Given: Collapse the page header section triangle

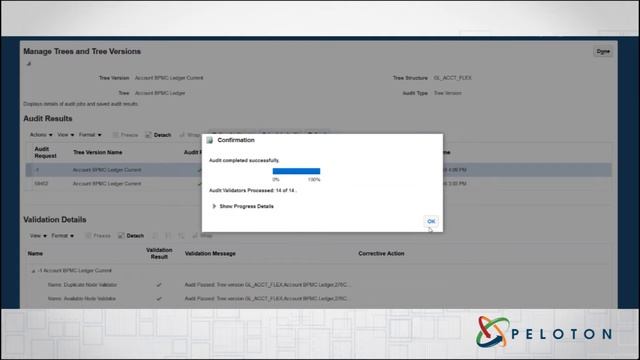Looking at the screenshot, I should tap(29, 64).
